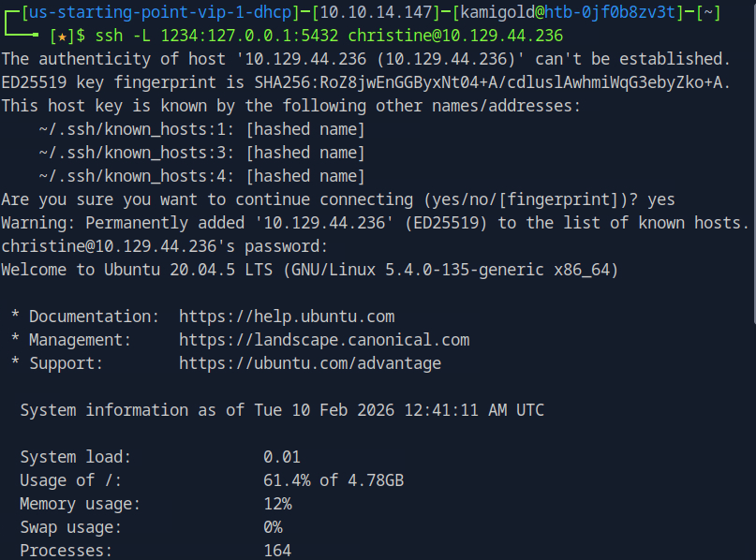
Task: Click the known_hosts:1 hashed name entry
Action: tap(201, 129)
